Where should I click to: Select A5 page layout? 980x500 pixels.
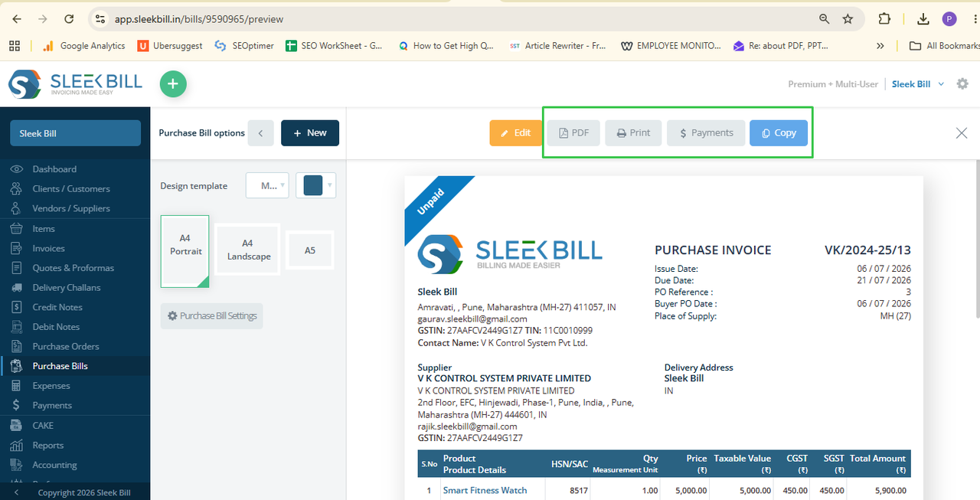point(310,250)
